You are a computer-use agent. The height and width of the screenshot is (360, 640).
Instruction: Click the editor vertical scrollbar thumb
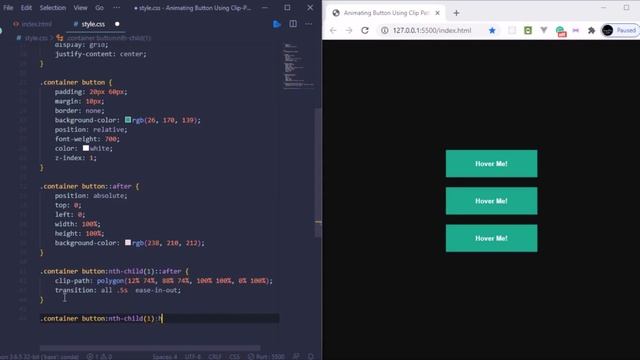coord(318,172)
